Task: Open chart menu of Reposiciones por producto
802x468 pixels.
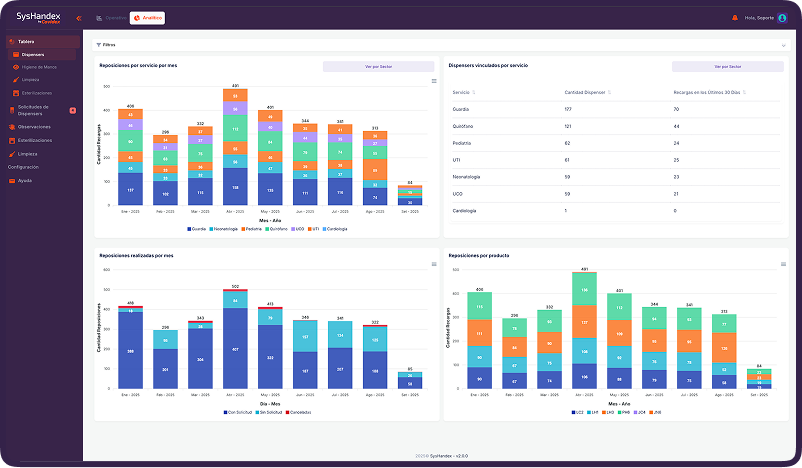Action: [x=783, y=264]
